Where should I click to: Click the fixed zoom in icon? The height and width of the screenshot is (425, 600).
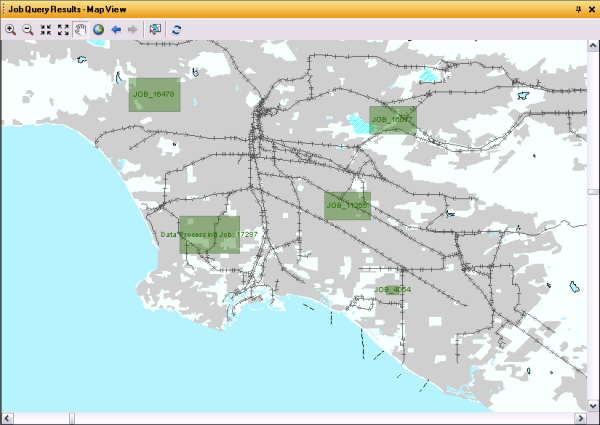tap(46, 30)
